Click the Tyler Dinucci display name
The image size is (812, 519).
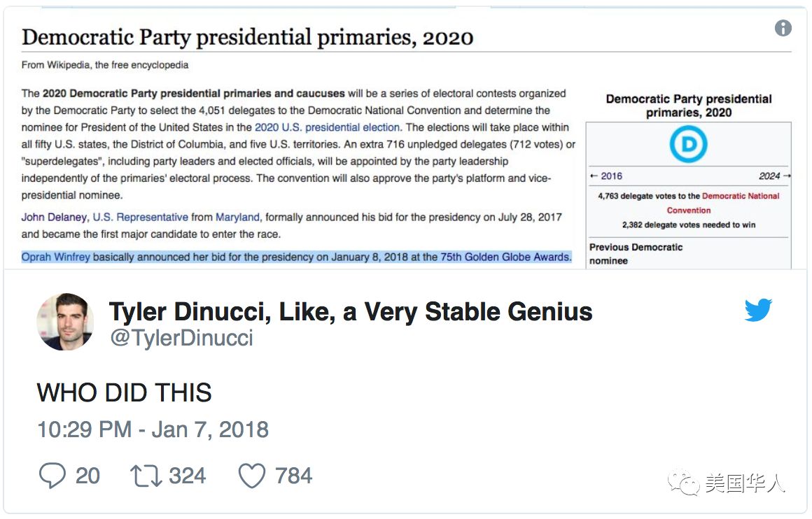coord(350,311)
